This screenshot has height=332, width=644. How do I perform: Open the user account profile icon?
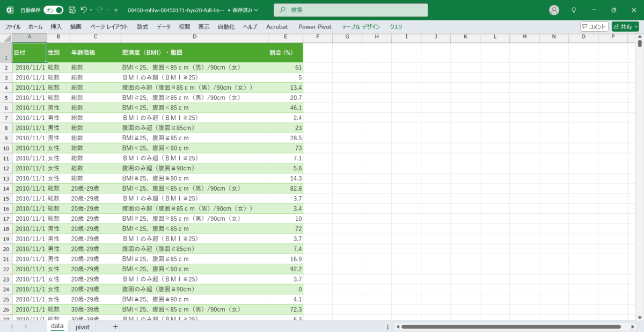pyautogui.click(x=554, y=10)
